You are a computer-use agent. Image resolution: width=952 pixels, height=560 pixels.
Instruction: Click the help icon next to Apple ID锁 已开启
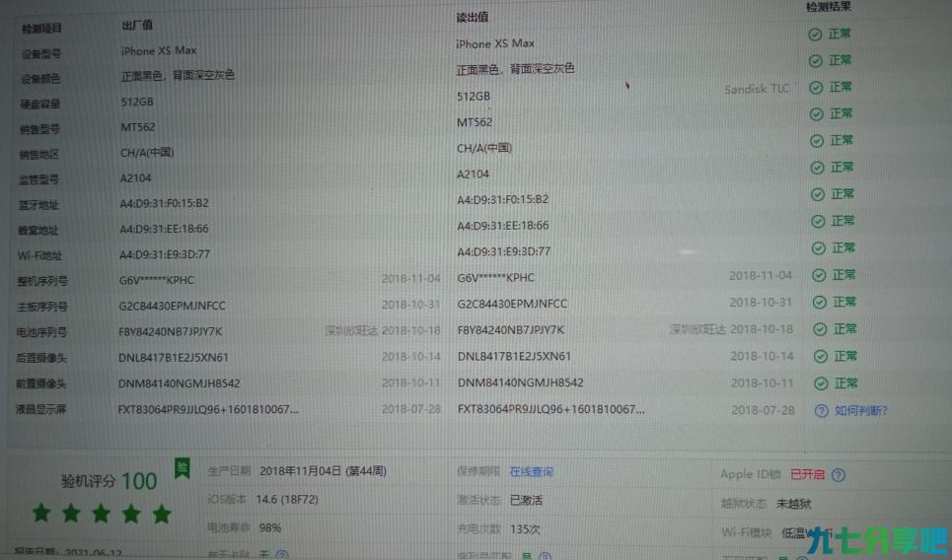(x=839, y=475)
